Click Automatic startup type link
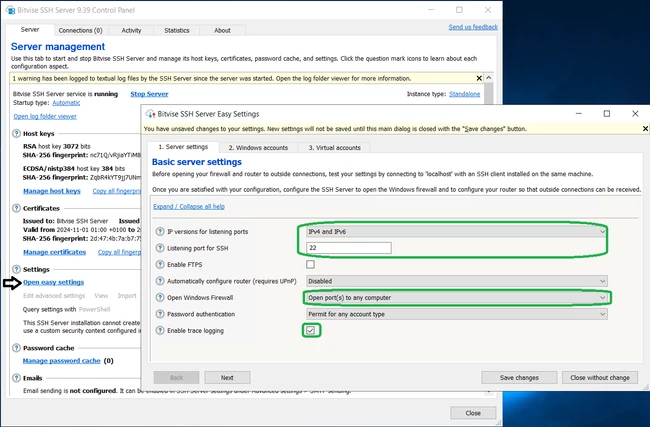This screenshot has height=427, width=650. (x=66, y=103)
